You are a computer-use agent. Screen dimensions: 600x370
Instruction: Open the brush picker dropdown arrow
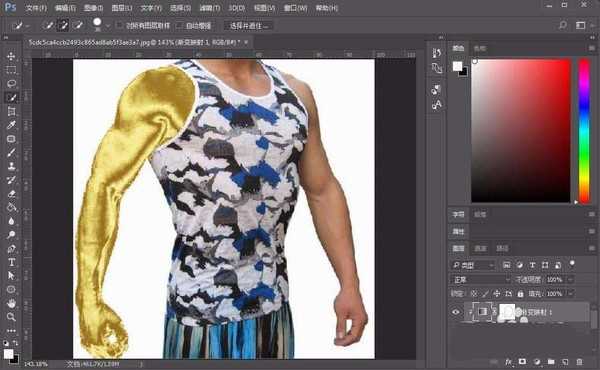click(108, 26)
